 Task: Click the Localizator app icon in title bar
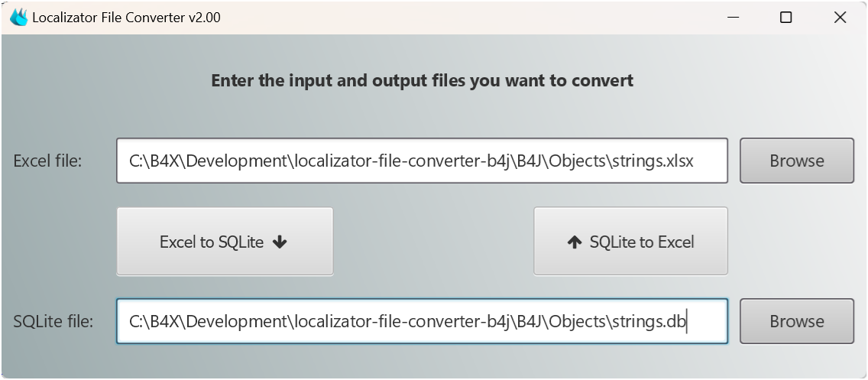pos(18,18)
